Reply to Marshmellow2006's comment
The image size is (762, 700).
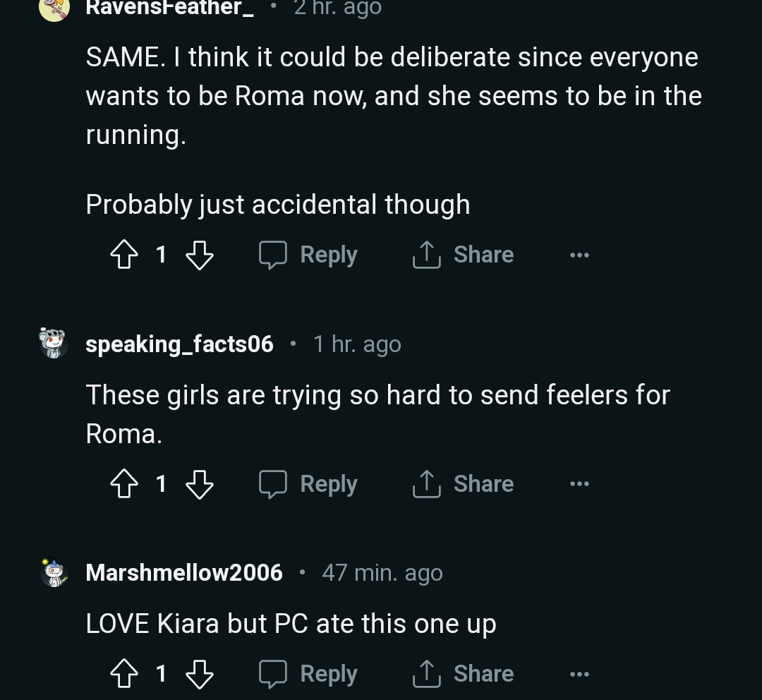308,674
